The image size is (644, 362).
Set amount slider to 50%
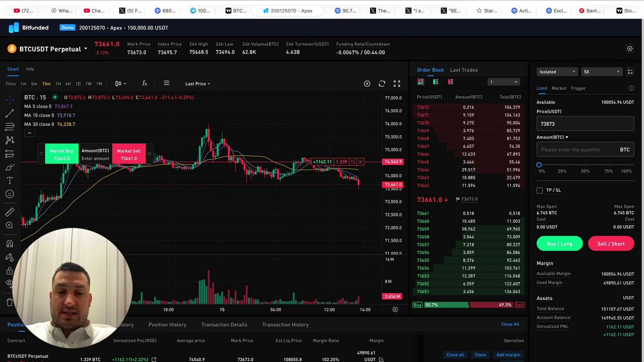(x=585, y=165)
